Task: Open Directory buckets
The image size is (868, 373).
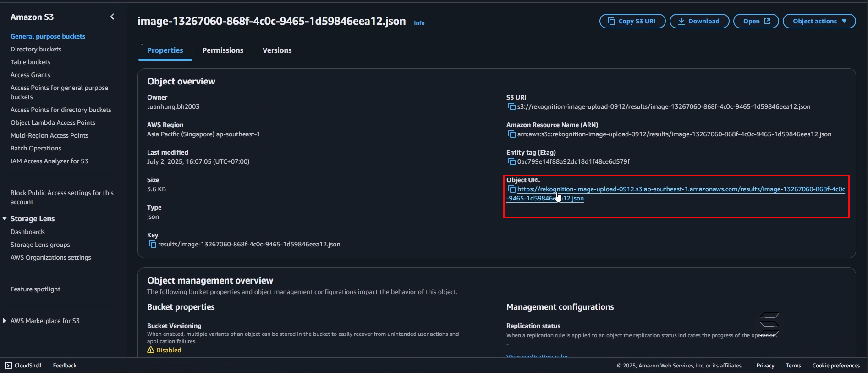Action: pos(36,49)
